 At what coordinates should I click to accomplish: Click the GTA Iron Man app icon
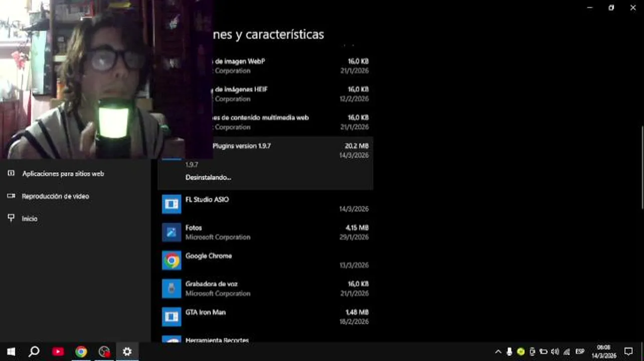[x=172, y=316]
